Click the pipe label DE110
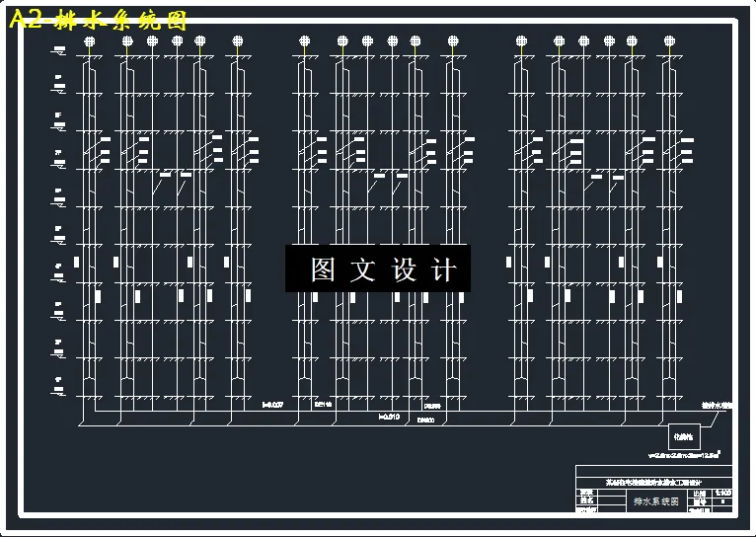756x537 pixels. (323, 405)
